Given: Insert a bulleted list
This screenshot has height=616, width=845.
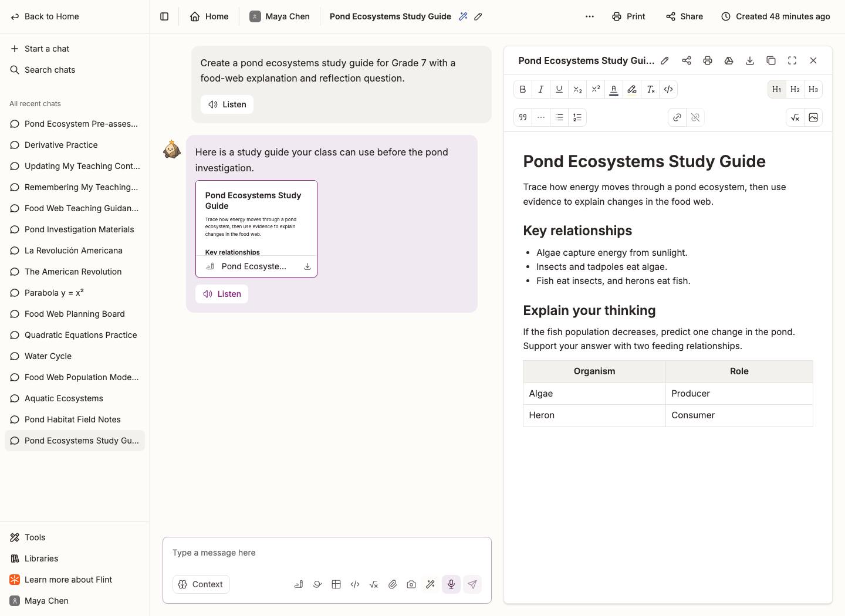Looking at the screenshot, I should [x=559, y=117].
